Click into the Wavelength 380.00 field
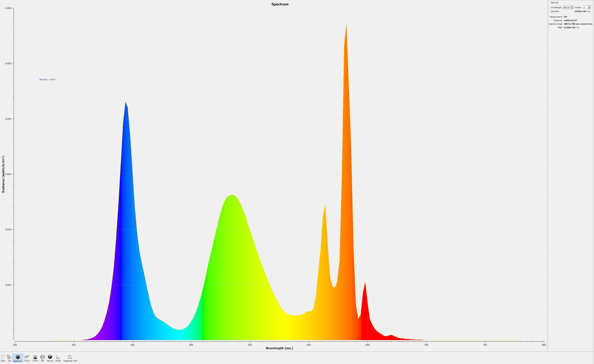The width and height of the screenshot is (594, 364). 566,7
